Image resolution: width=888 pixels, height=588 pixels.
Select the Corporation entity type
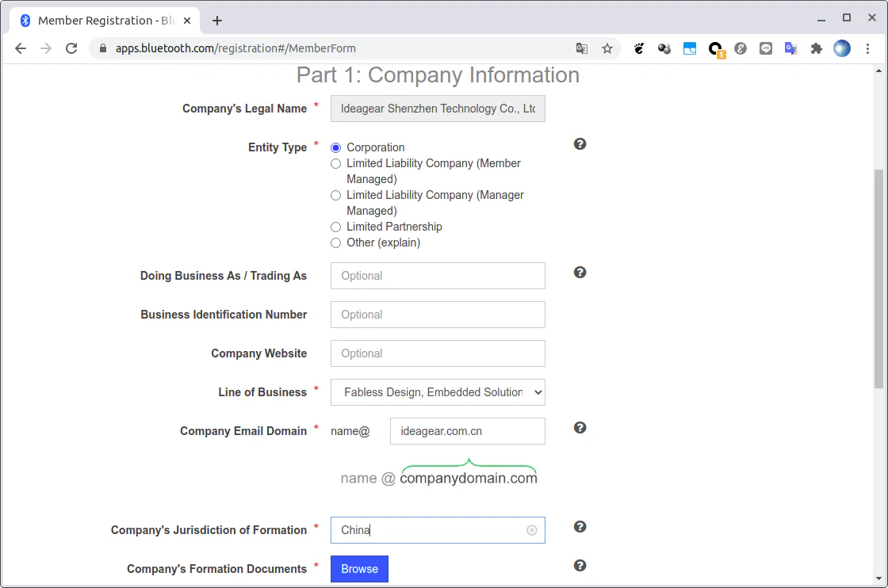(x=336, y=147)
